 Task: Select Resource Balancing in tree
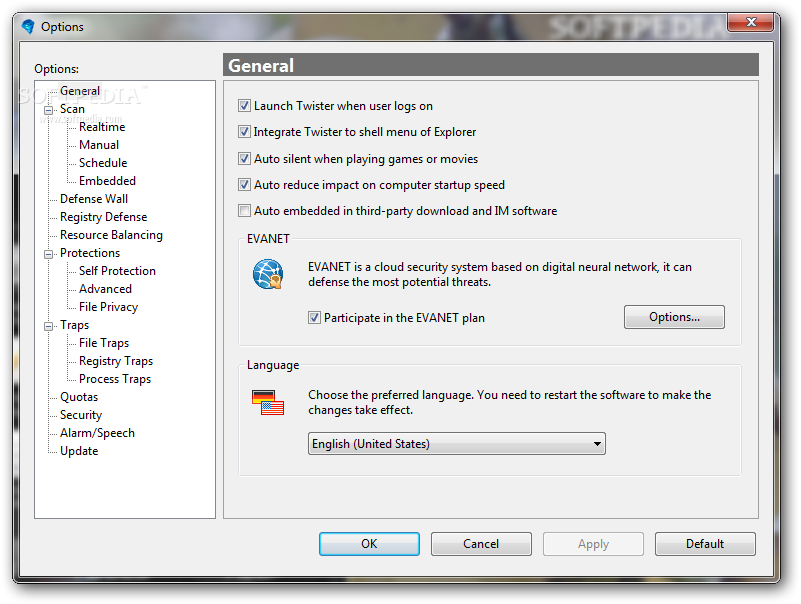(x=111, y=235)
